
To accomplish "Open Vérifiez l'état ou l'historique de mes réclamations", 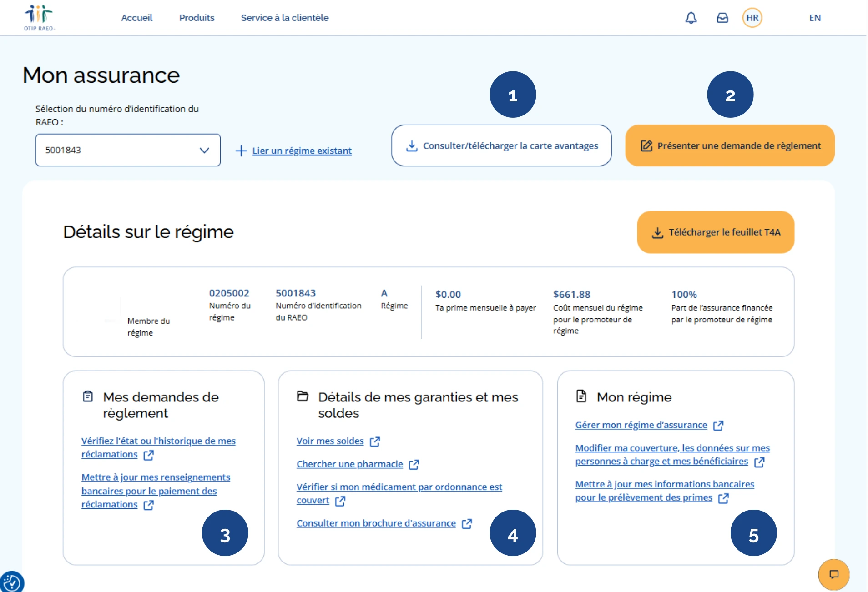I will click(158, 447).
